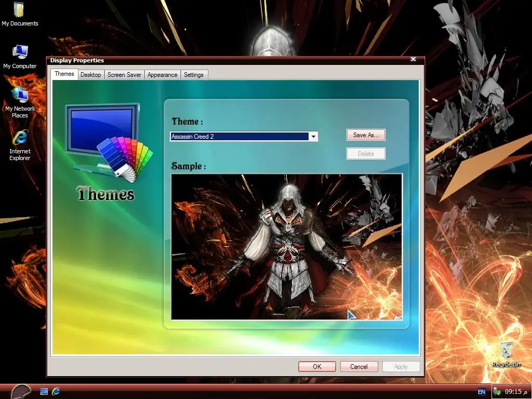This screenshot has width=532, height=399.
Task: Open the Screen Saver tab
Action: click(x=124, y=75)
